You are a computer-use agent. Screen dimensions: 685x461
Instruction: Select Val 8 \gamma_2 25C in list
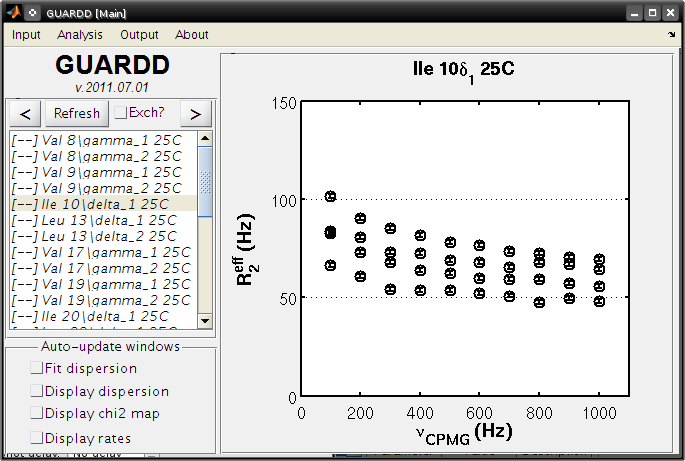(104, 156)
